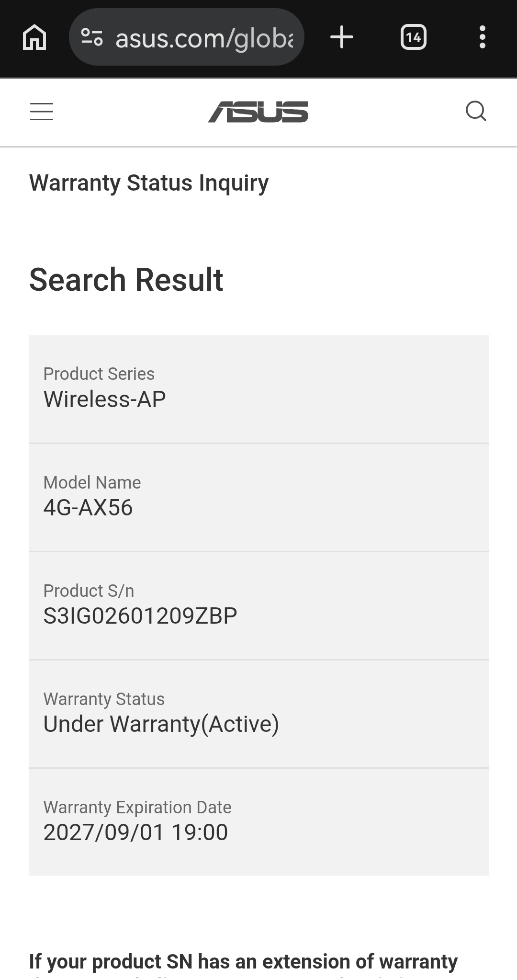This screenshot has height=980, width=517.
Task: Click the Warranty Status Inquiry heading
Action: pos(149,183)
